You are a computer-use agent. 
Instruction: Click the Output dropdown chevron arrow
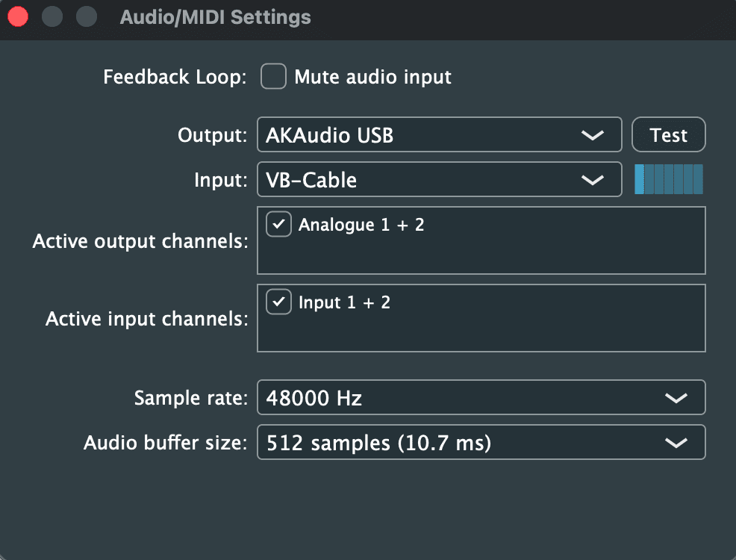593,135
